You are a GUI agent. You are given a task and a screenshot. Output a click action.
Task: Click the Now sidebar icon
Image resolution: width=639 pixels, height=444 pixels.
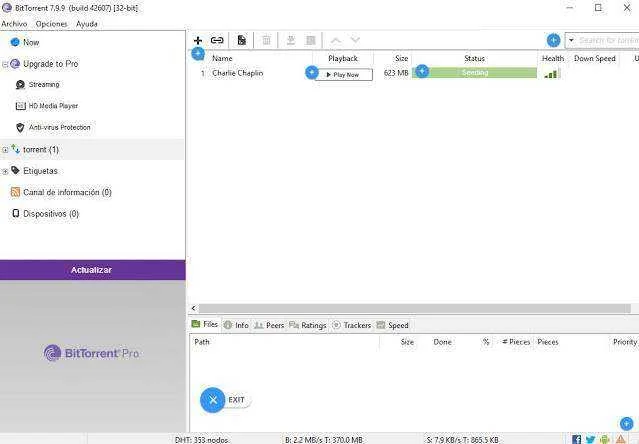15,42
